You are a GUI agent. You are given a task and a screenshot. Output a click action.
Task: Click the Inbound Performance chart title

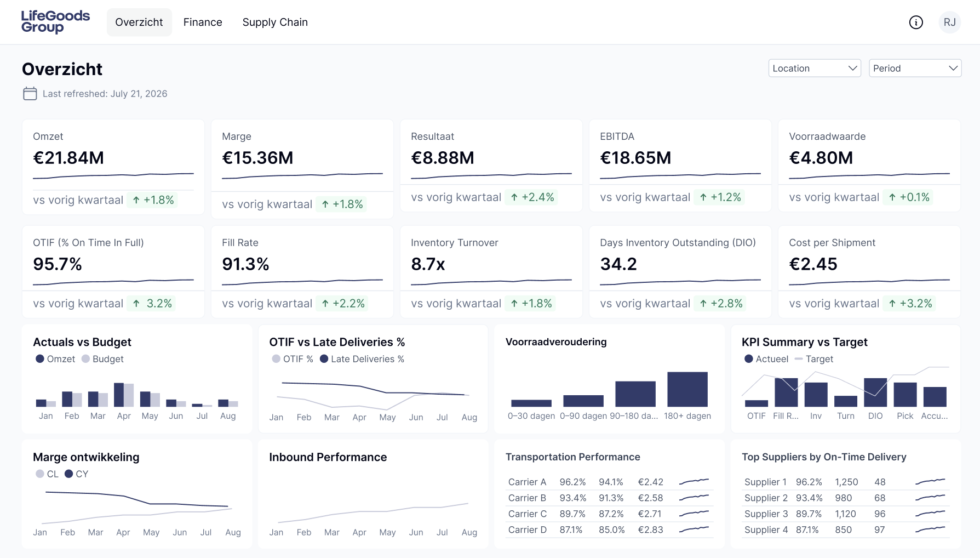[328, 457]
